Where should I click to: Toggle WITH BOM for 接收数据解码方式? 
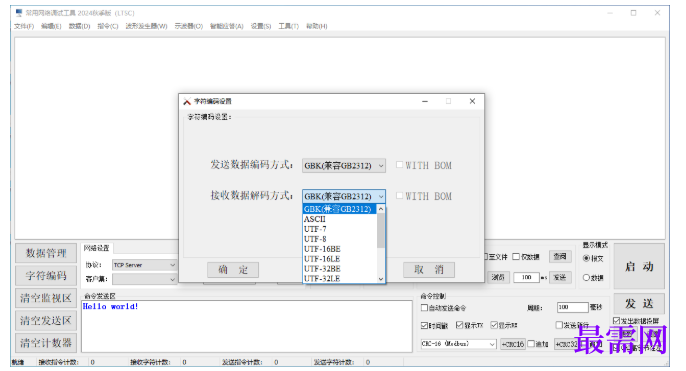424,196
